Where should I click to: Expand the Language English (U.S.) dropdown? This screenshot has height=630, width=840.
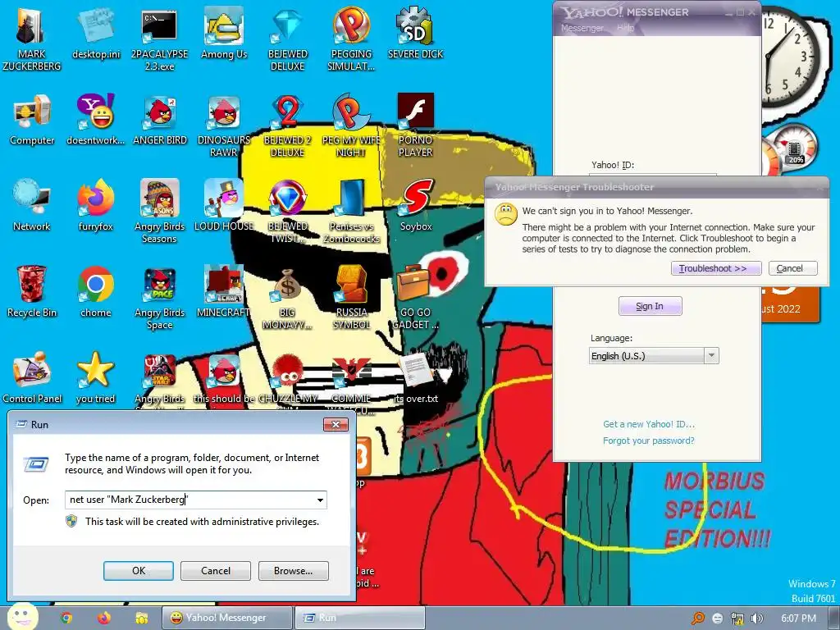pos(711,355)
